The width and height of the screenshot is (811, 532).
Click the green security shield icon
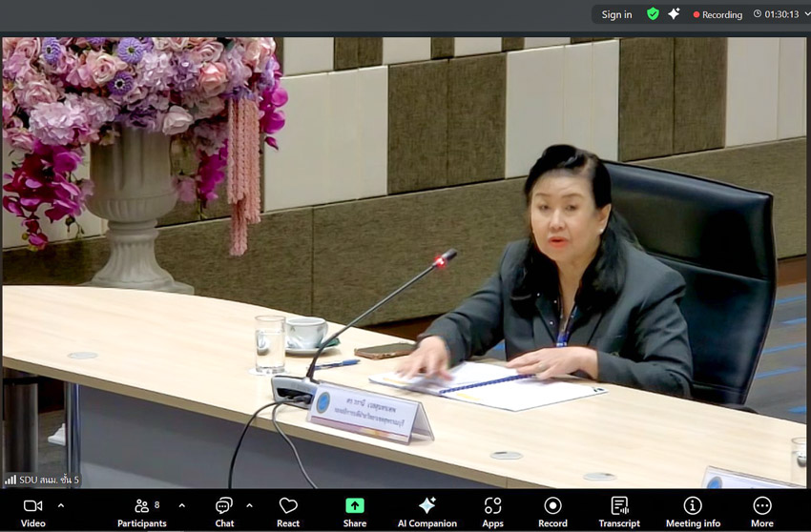(653, 14)
